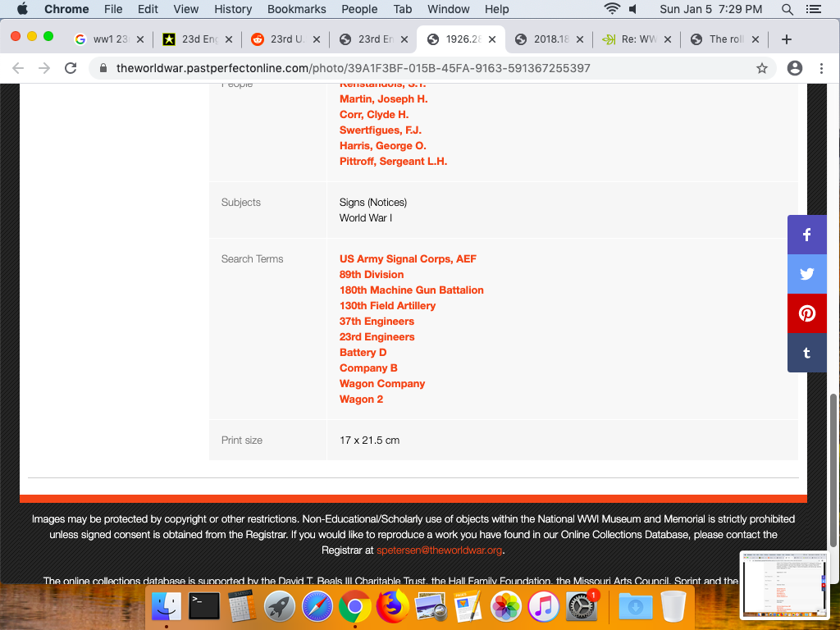Click the Registrar email address link
Screen dimensions: 840x630
coord(439,550)
